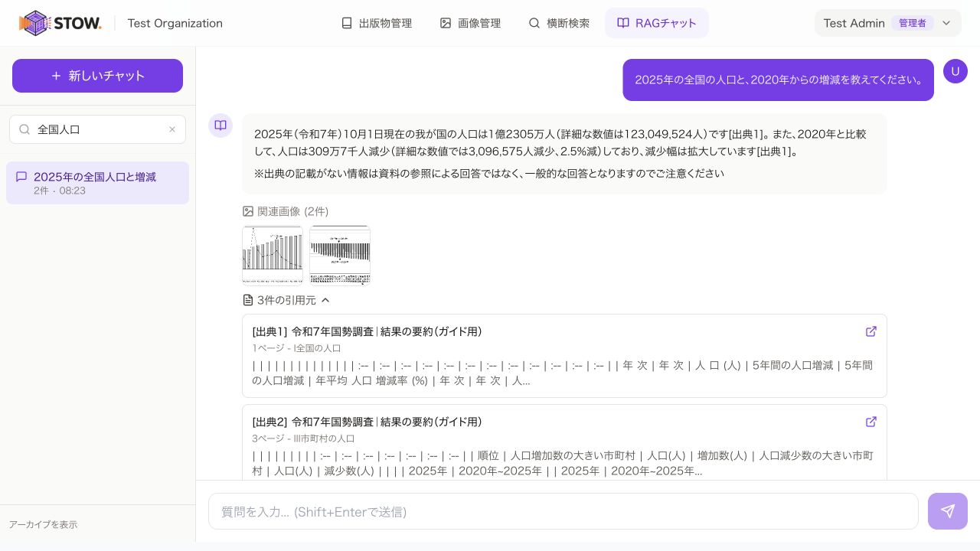Click '3ページ - III市町村の人口' text
This screenshot has width=980, height=551.
[x=303, y=439]
